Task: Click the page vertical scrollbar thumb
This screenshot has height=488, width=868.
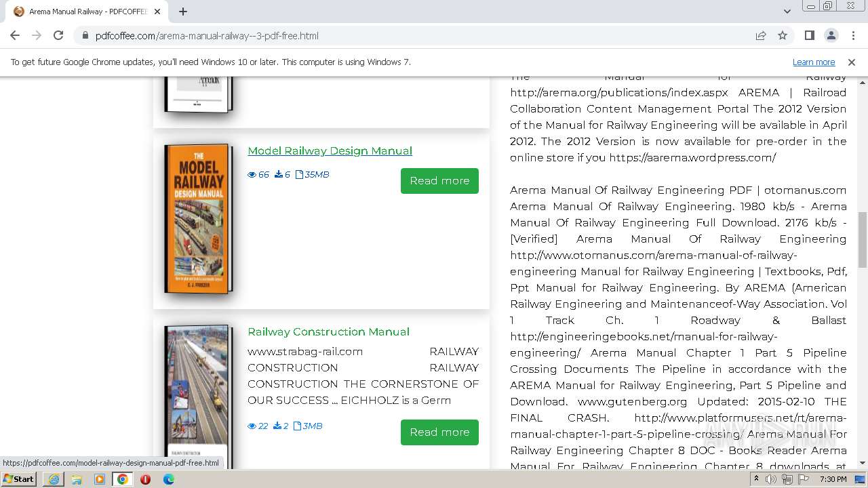Action: click(x=863, y=239)
